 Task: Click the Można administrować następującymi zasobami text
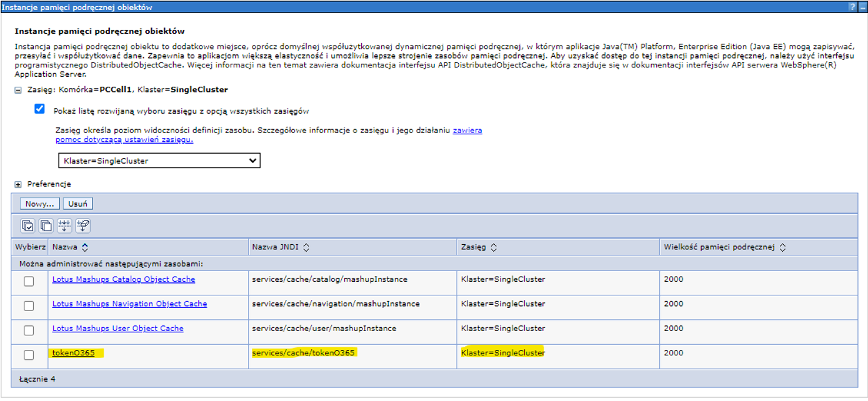111,264
